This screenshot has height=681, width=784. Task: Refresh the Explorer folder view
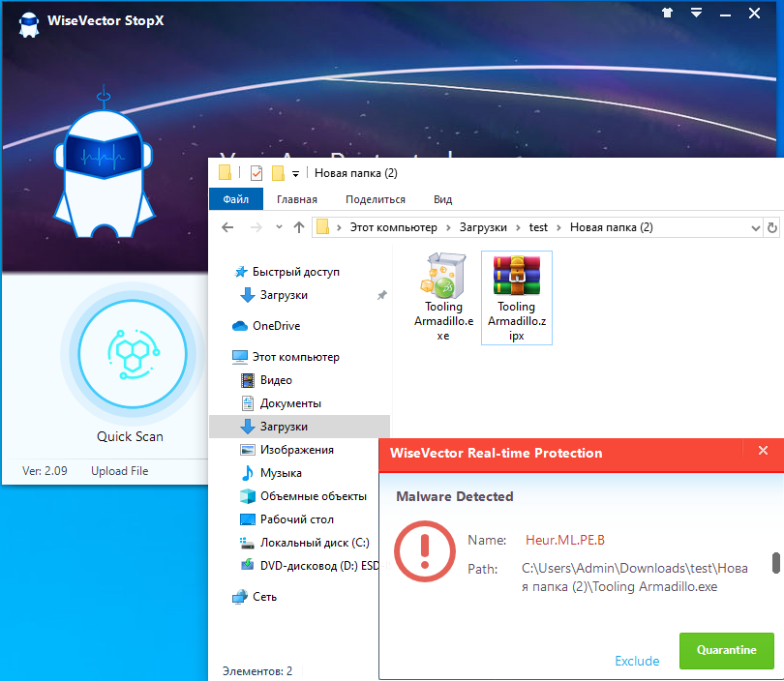click(x=772, y=228)
